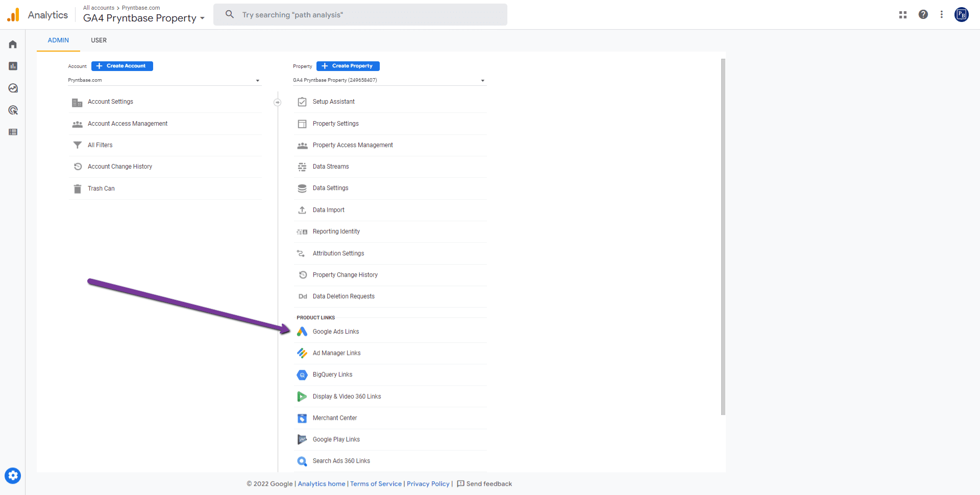The height and width of the screenshot is (495, 980).
Task: Switch to the ADMIN tab
Action: point(58,40)
